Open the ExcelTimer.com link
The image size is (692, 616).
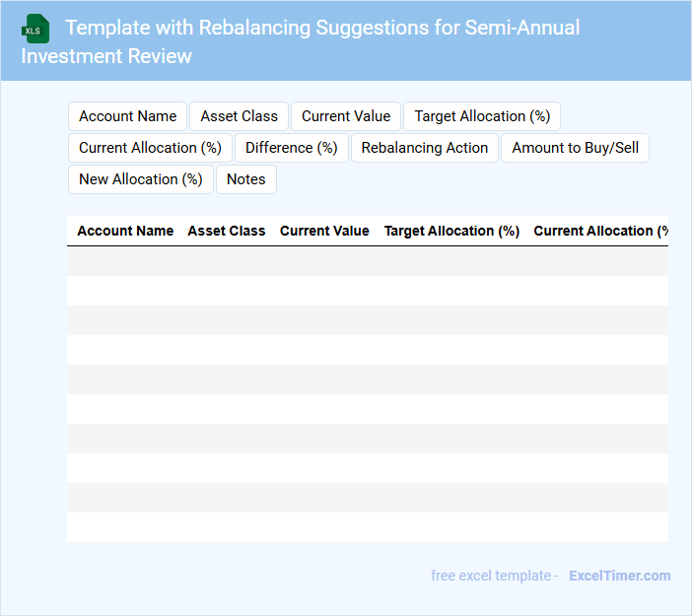pyautogui.click(x=619, y=576)
